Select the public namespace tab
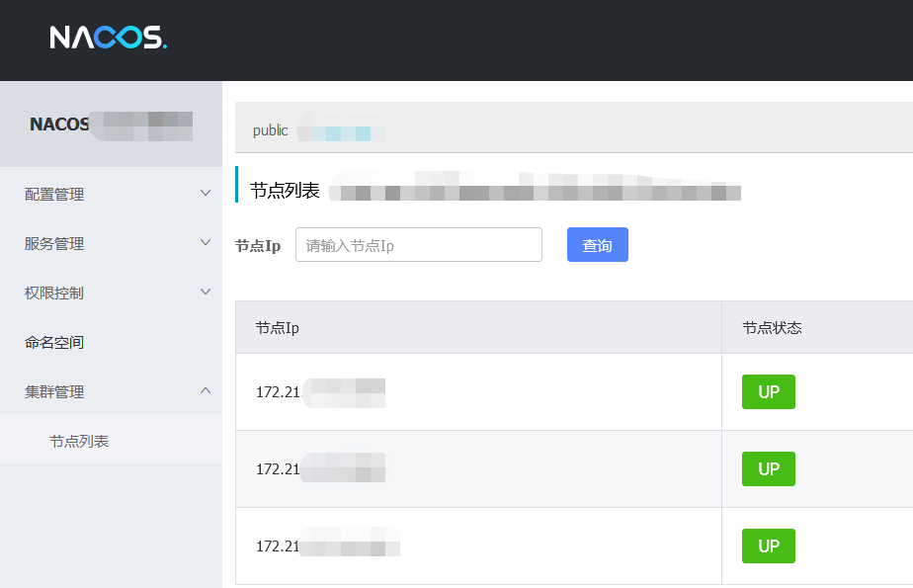 tap(270, 130)
